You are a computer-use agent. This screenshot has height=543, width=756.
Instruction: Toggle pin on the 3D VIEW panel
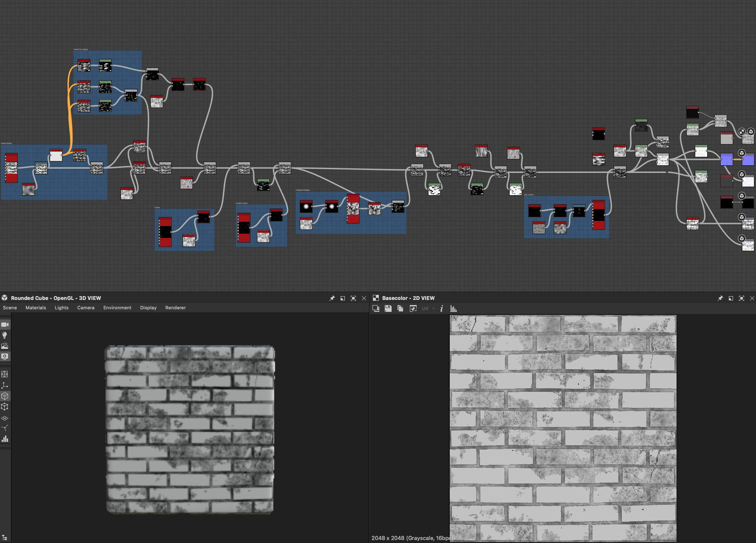pos(332,298)
